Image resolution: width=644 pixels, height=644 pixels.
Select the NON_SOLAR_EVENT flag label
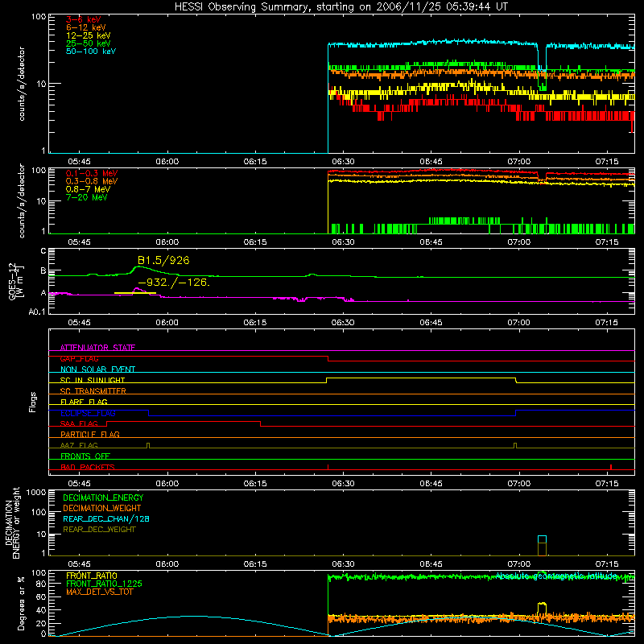coord(97,369)
